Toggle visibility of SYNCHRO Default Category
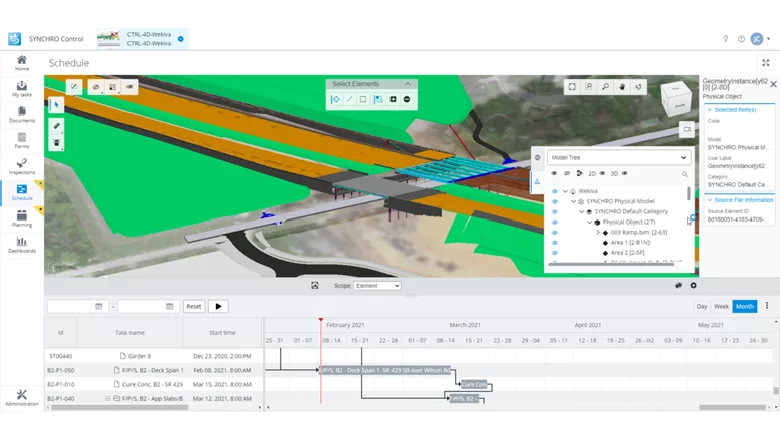This screenshot has height=439, width=780. pyautogui.click(x=555, y=212)
